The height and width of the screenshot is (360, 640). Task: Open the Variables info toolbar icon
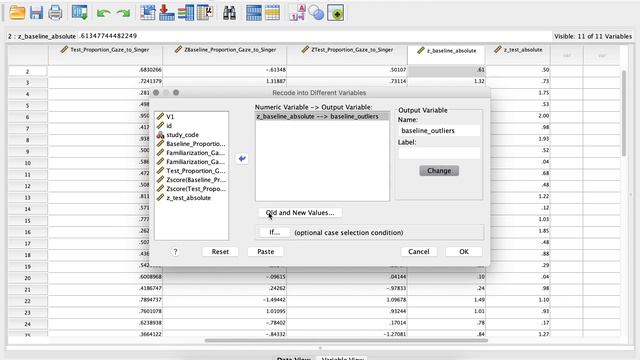click(x=186, y=13)
